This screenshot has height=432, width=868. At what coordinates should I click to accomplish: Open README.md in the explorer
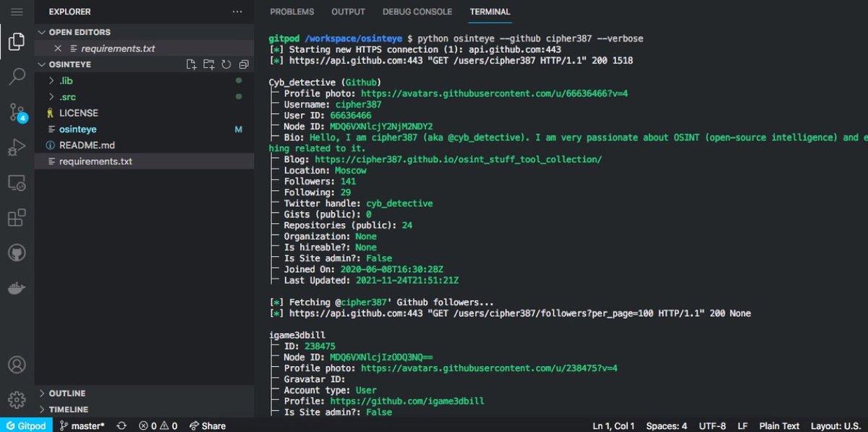pos(144,145)
